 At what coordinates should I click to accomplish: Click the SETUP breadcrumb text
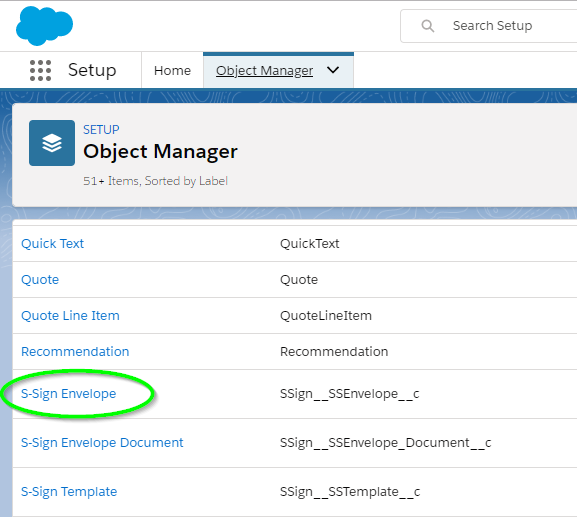point(101,130)
